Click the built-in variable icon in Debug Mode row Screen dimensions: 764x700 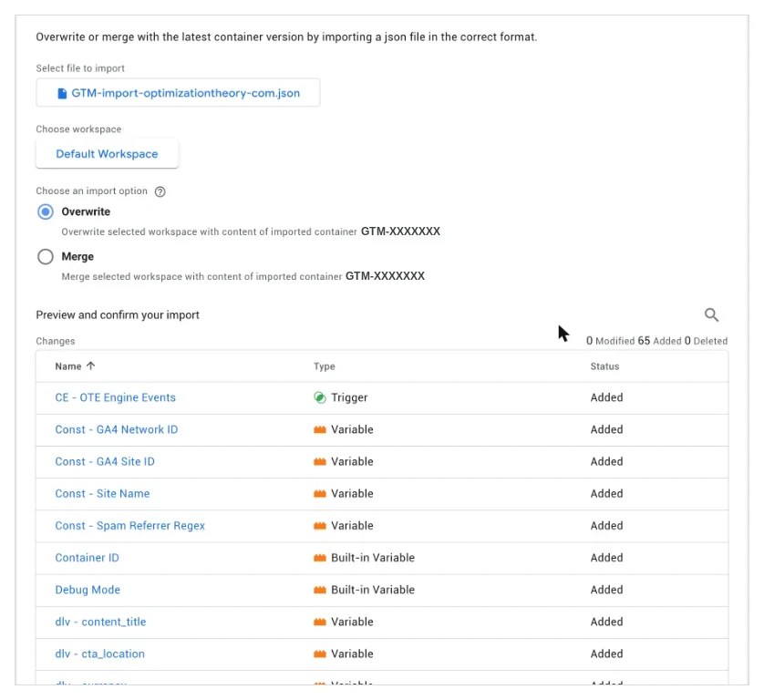point(320,590)
